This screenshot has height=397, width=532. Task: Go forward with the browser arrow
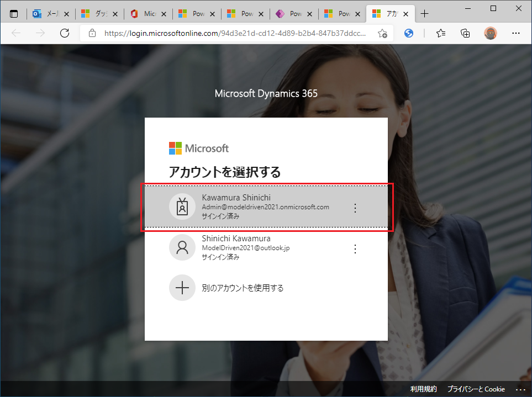(x=40, y=33)
